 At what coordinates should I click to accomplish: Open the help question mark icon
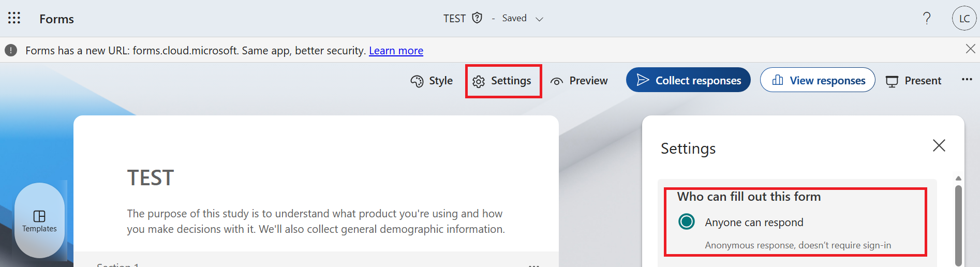(x=927, y=19)
